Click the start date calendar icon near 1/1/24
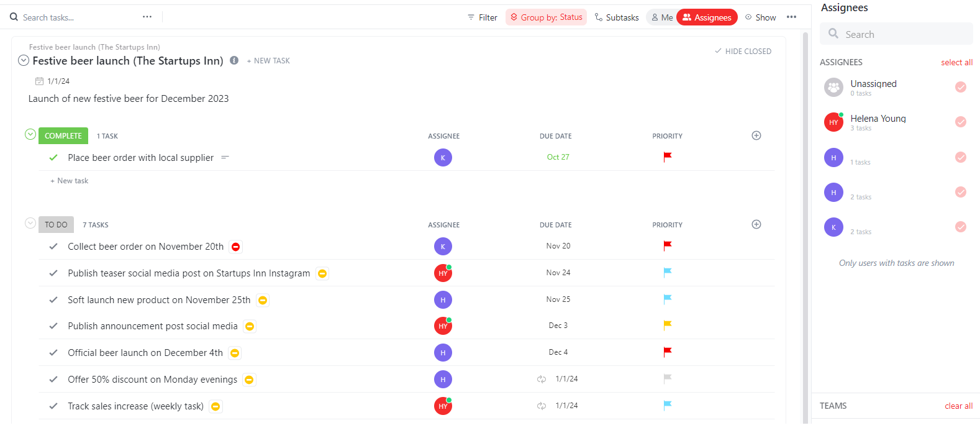 point(39,81)
